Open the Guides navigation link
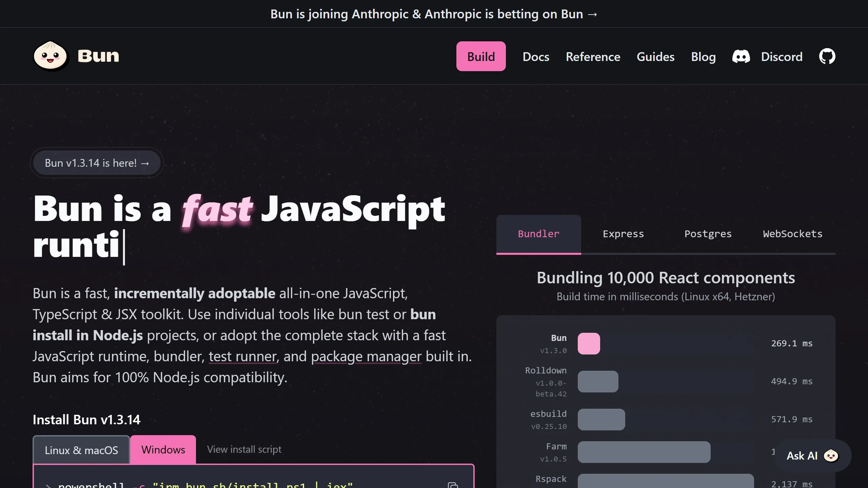Viewport: 868px width, 488px height. pos(655,57)
